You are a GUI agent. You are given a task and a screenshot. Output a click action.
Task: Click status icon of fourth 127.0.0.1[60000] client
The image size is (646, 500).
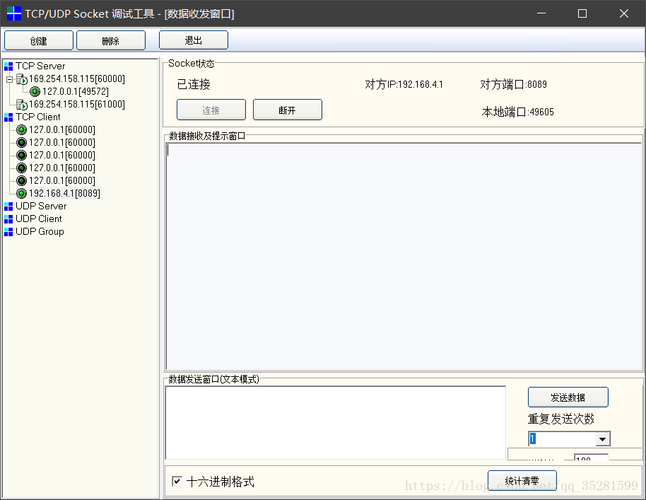(x=21, y=168)
